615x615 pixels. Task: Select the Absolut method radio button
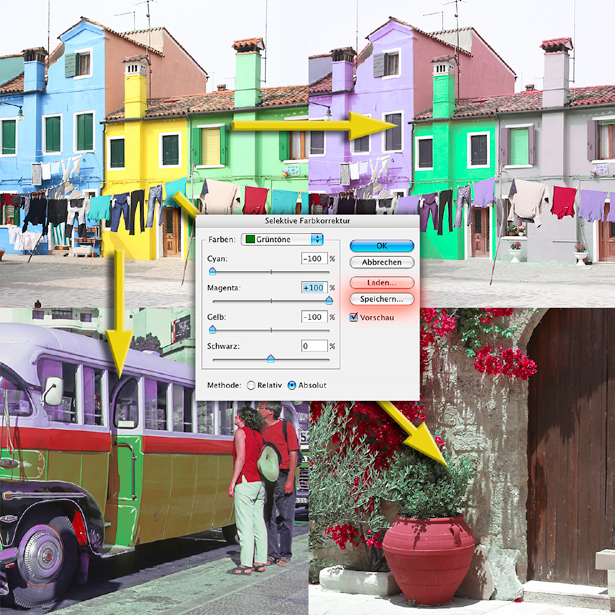point(291,384)
